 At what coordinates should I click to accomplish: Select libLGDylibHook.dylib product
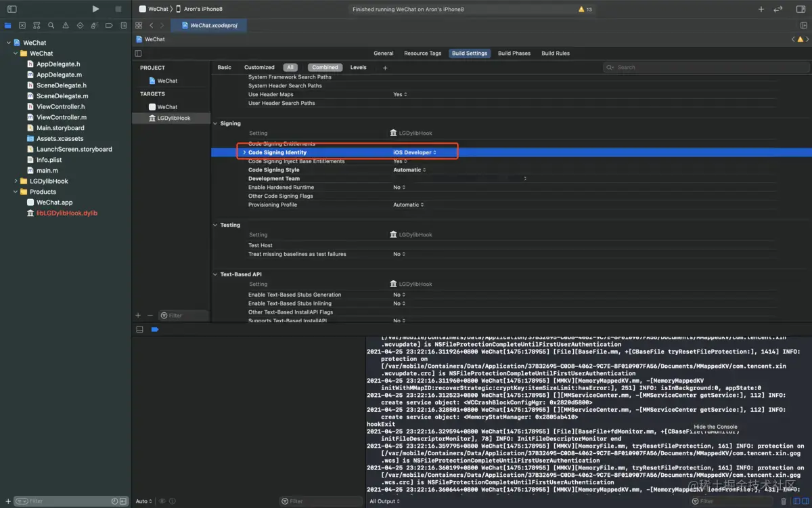click(67, 213)
